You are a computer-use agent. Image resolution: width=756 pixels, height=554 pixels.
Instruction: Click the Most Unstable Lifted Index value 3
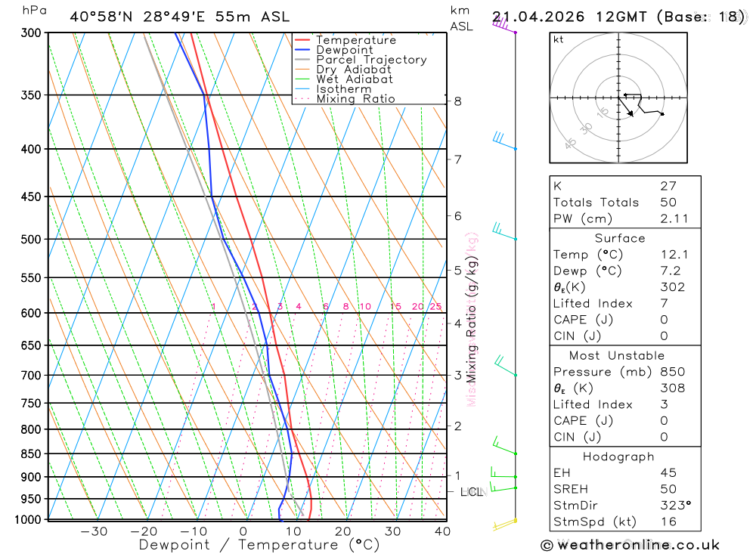tap(664, 404)
